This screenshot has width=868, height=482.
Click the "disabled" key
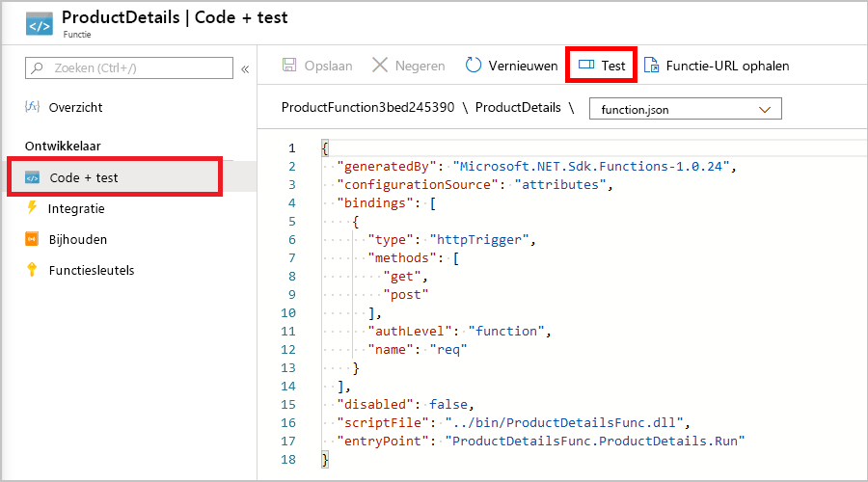375,404
